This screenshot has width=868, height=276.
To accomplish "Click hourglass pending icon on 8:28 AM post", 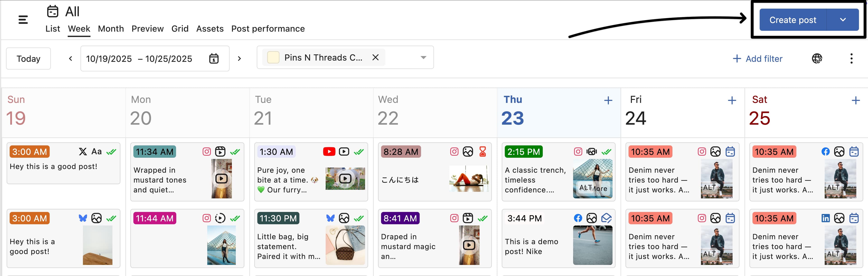I will 483,152.
